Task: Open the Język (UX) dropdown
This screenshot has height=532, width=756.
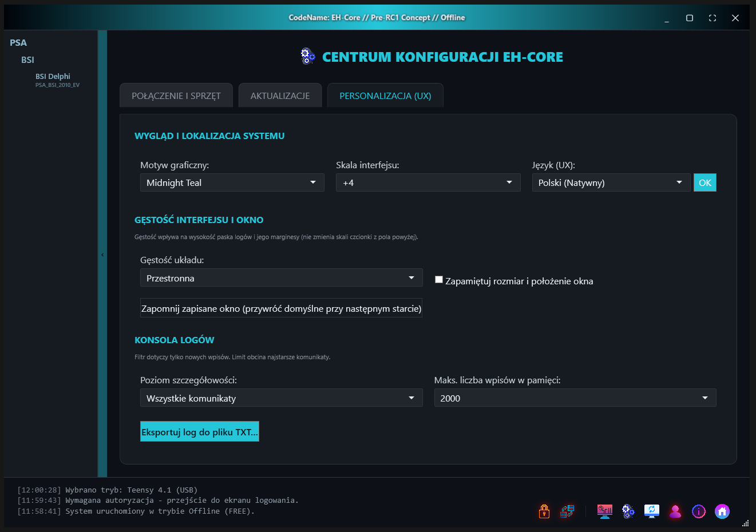Action: point(611,182)
